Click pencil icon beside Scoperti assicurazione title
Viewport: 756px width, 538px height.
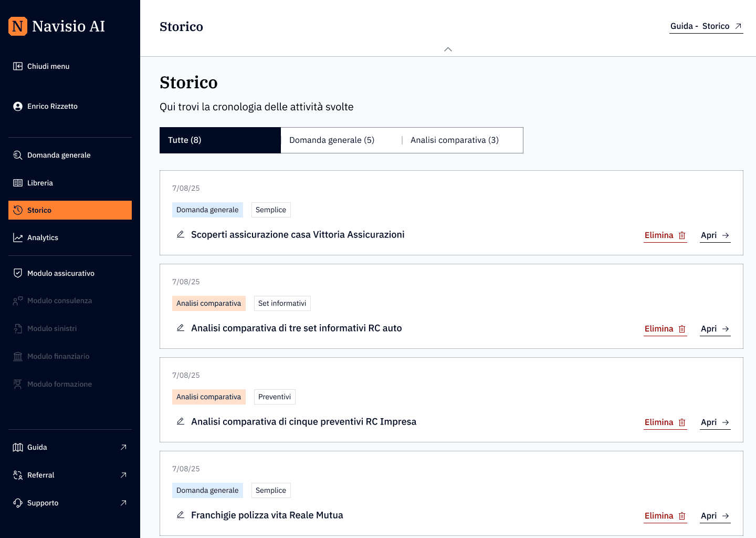click(181, 234)
